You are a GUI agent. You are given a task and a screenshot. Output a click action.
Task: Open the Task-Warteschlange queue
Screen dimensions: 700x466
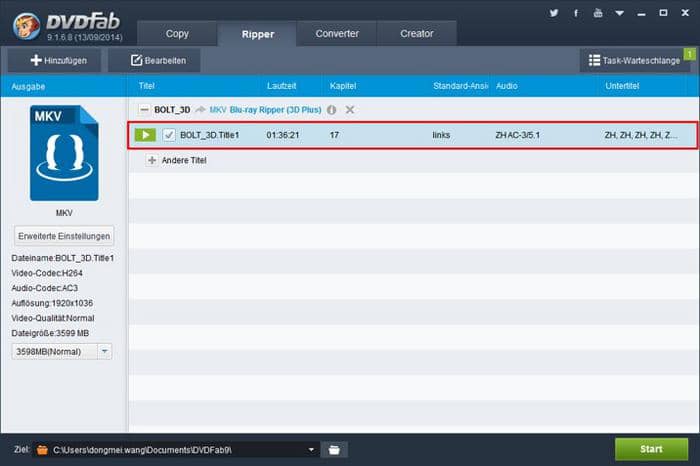634,60
